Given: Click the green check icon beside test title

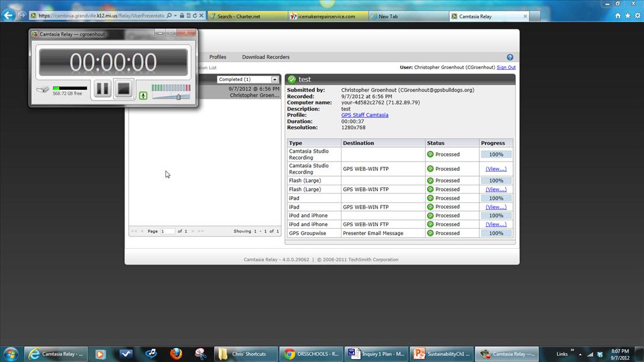Looking at the screenshot, I should [x=292, y=79].
